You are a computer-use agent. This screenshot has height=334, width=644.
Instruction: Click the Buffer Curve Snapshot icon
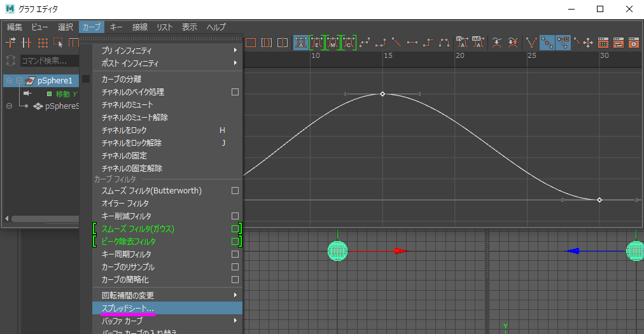[x=497, y=43]
